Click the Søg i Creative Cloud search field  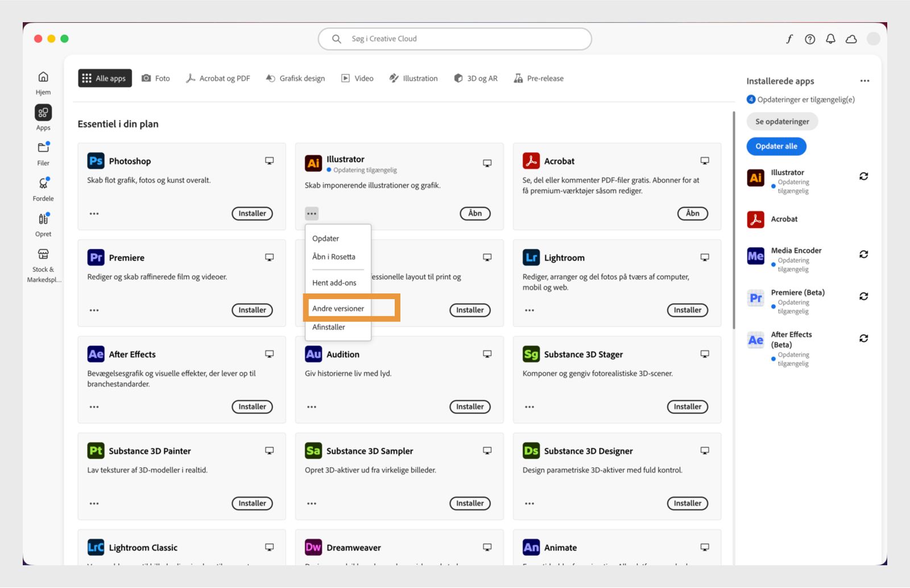point(455,39)
